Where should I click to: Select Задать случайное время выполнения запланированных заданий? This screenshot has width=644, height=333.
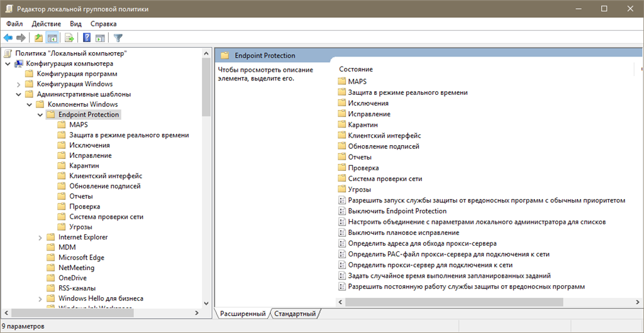(x=449, y=276)
